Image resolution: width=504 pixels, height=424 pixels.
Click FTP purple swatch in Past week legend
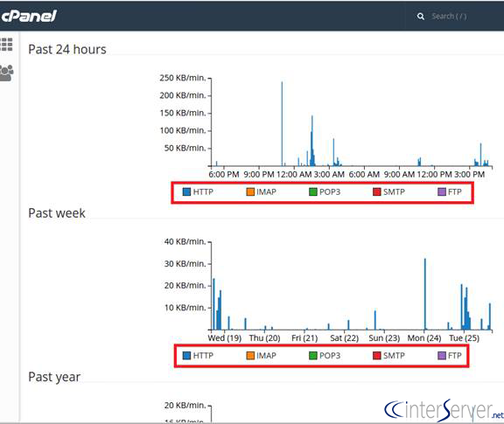pyautogui.click(x=442, y=356)
